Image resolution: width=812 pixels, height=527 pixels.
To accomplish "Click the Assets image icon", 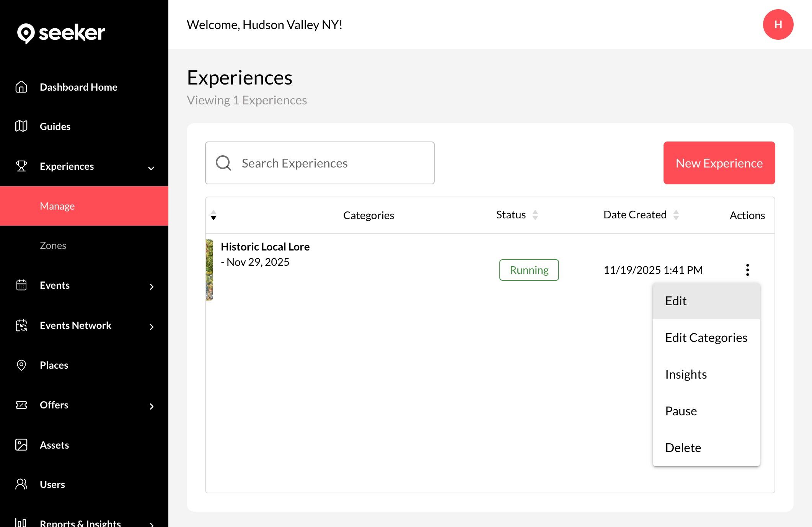I will pyautogui.click(x=21, y=445).
